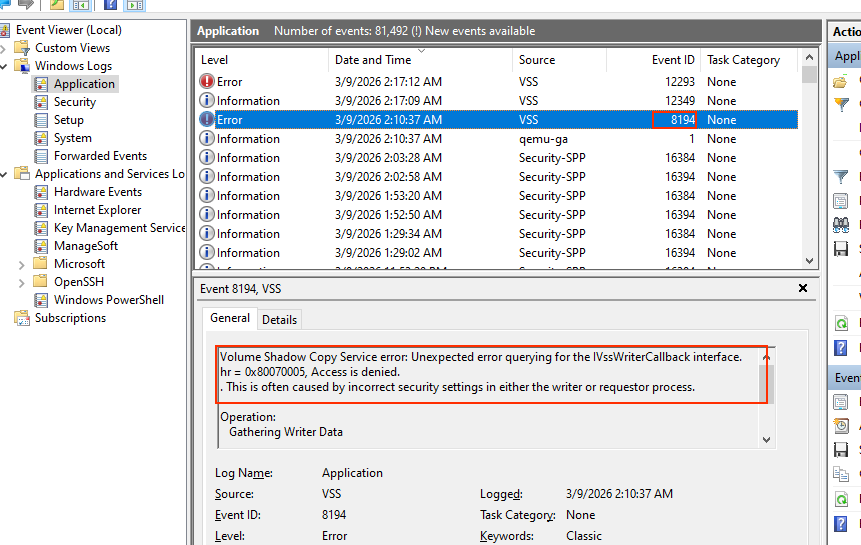Click the Actions pane header
The height and width of the screenshot is (545, 861).
[845, 32]
